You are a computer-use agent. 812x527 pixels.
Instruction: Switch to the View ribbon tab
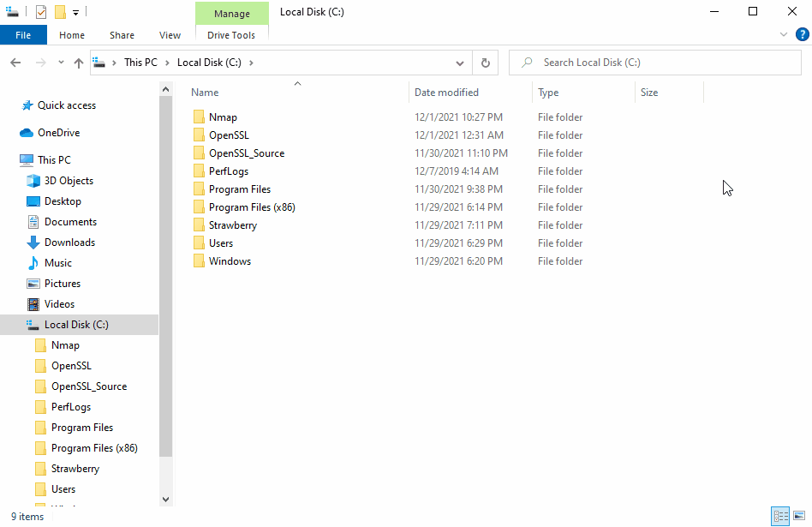coord(170,35)
